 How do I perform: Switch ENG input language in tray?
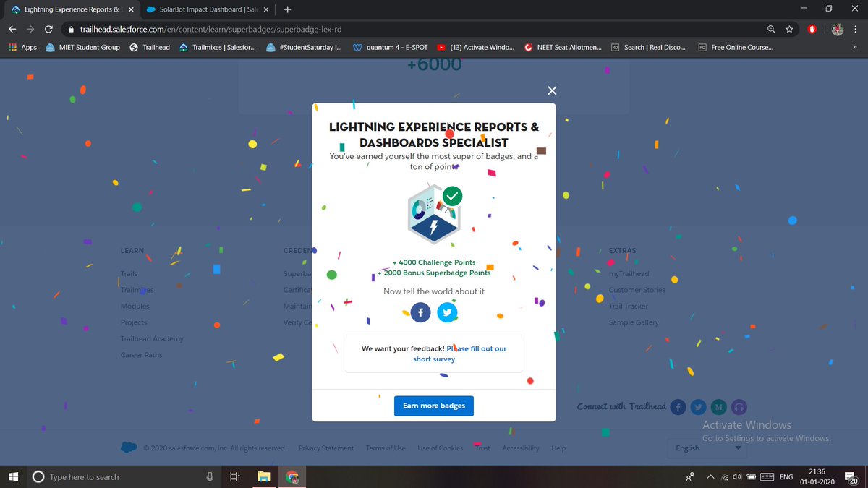(x=786, y=476)
